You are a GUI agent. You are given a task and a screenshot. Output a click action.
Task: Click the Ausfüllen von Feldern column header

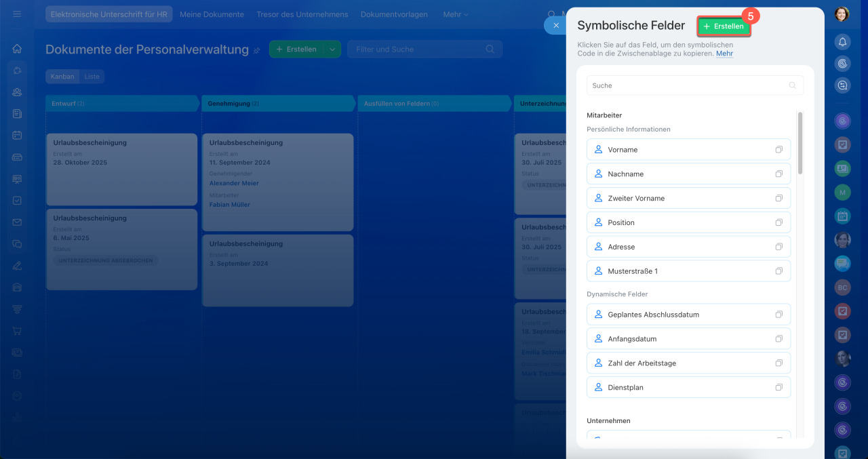point(435,104)
